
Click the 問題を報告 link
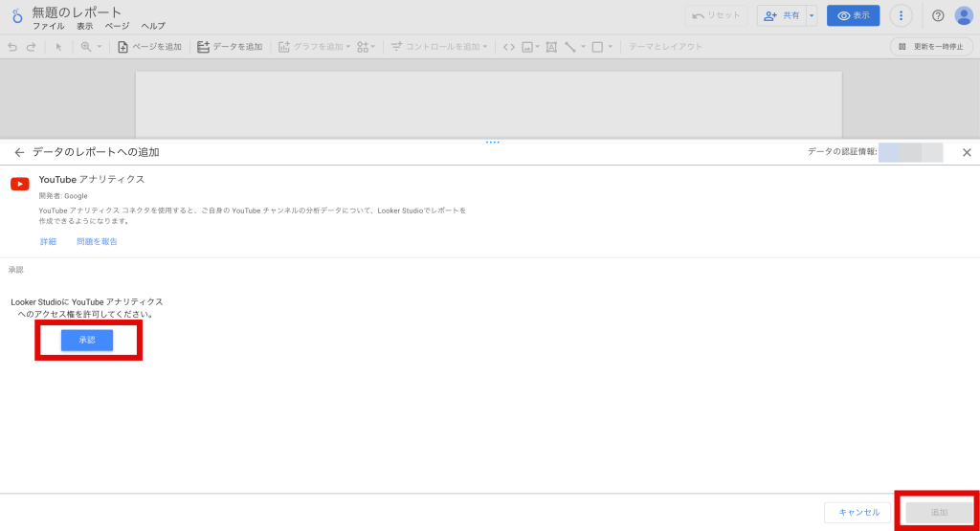tap(97, 242)
